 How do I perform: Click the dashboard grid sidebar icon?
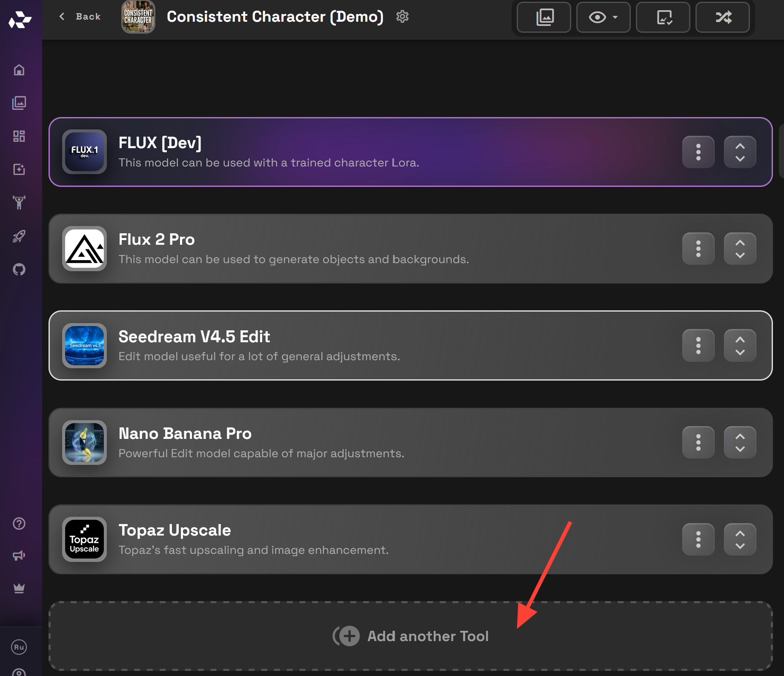click(x=19, y=136)
